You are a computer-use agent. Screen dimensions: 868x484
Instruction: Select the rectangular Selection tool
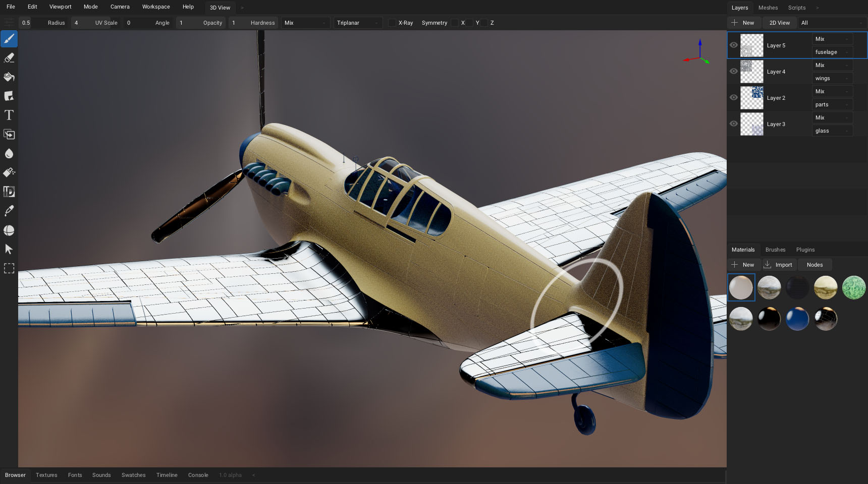9,269
